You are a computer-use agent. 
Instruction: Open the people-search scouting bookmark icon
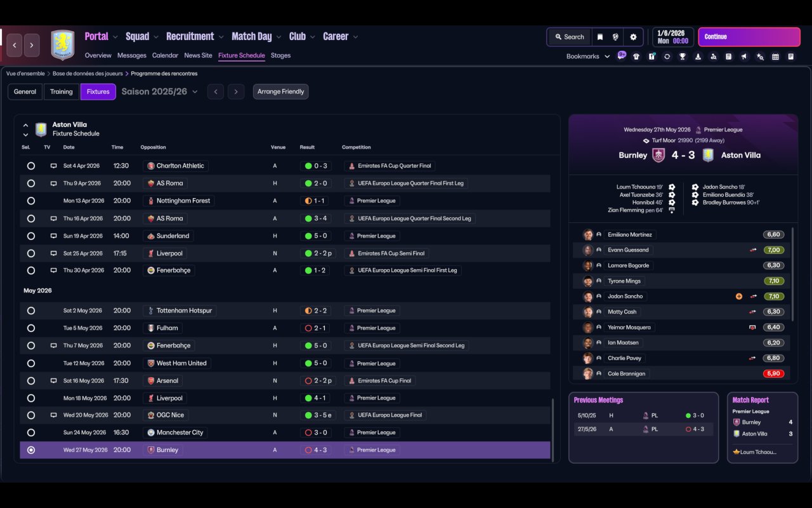713,57
